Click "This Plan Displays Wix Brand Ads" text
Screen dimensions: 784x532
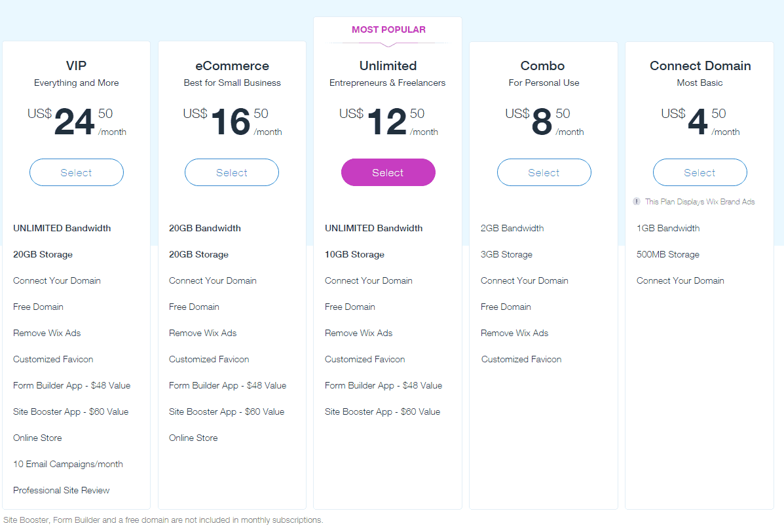coord(700,202)
